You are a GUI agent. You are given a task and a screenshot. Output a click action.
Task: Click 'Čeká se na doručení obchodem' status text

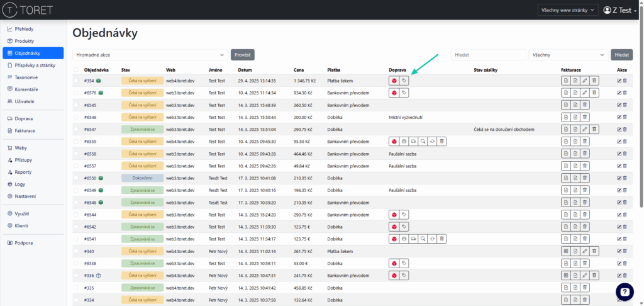point(504,130)
